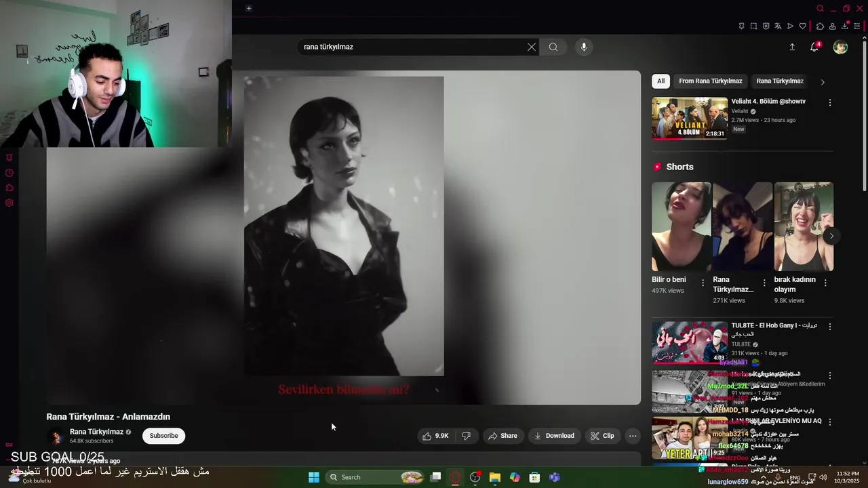Viewport: 868px width, 488px height.
Task: Click the YouTube create upload icon
Action: tap(792, 47)
